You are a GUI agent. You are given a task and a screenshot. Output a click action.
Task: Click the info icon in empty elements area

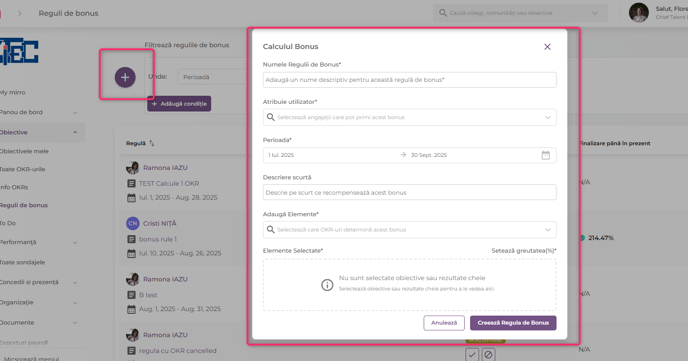coord(327,285)
